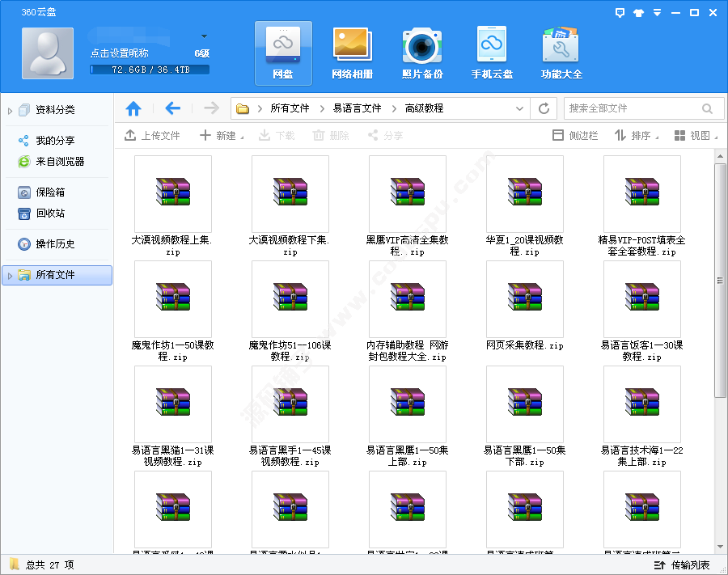
Task: Open 操作历史 in the sidebar
Action: (x=55, y=244)
